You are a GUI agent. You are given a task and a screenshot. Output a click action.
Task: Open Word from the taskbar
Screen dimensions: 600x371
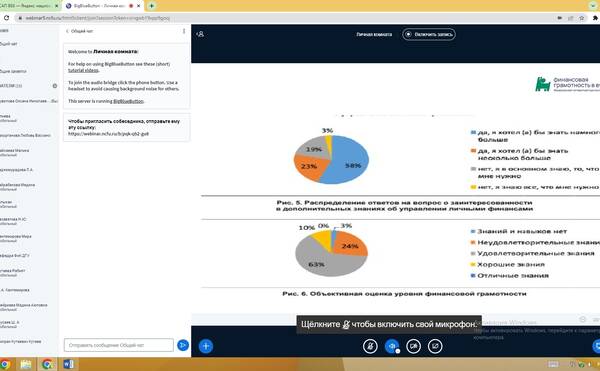[x=68, y=364]
